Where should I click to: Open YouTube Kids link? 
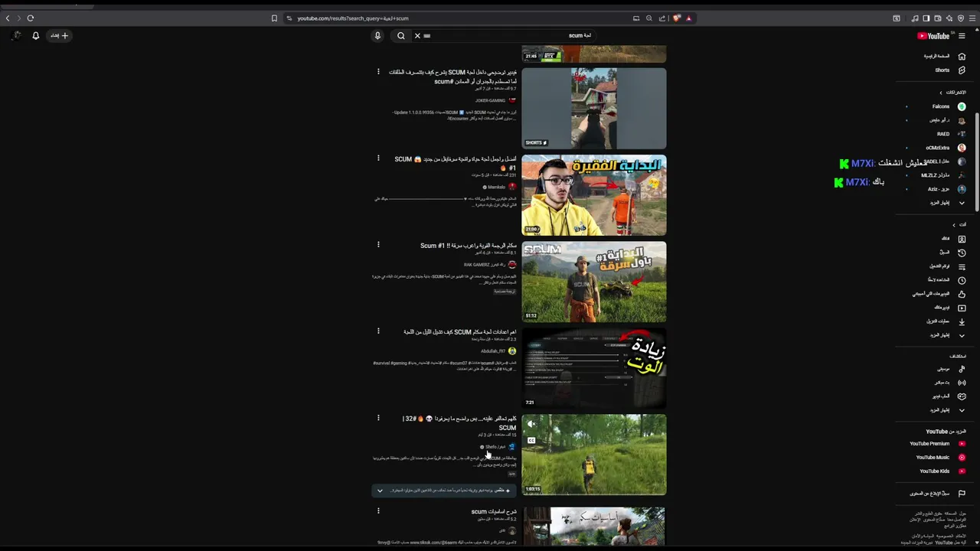(x=942, y=471)
